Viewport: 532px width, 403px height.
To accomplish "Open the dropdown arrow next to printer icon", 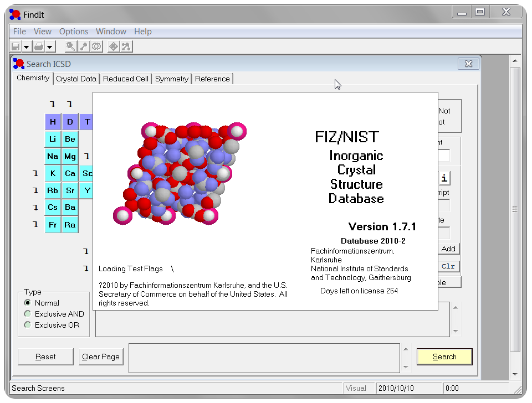I will (x=50, y=46).
